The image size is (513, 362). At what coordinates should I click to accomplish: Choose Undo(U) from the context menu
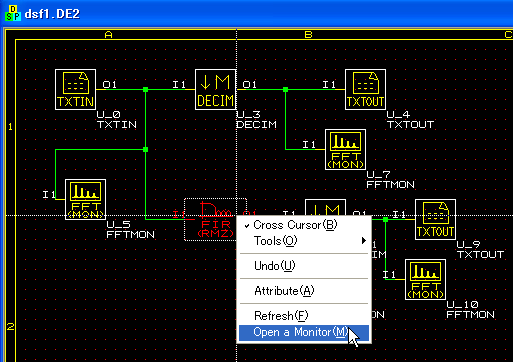pos(304,266)
